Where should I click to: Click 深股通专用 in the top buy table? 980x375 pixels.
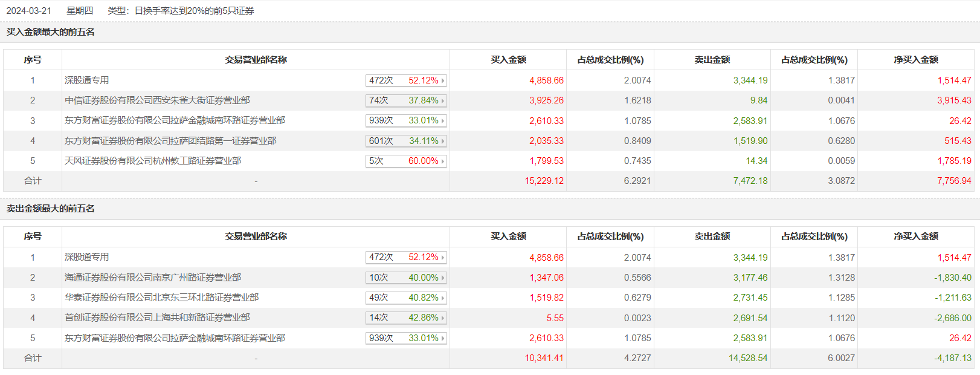point(87,80)
